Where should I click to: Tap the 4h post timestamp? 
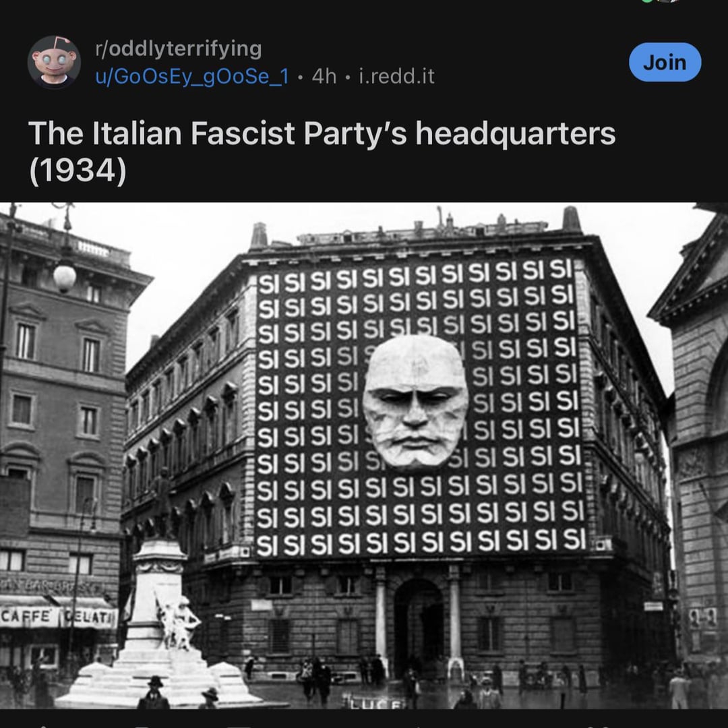pyautogui.click(x=324, y=76)
